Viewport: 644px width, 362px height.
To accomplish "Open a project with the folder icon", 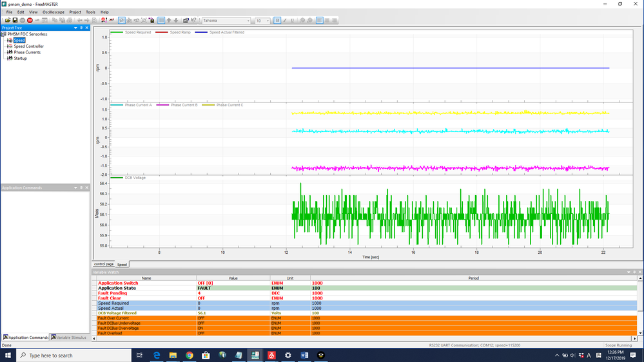I will point(8,20).
